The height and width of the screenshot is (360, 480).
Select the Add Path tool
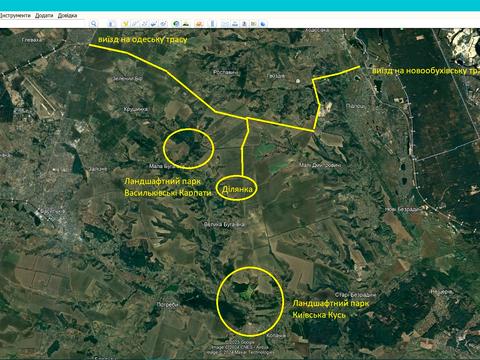(x=144, y=23)
